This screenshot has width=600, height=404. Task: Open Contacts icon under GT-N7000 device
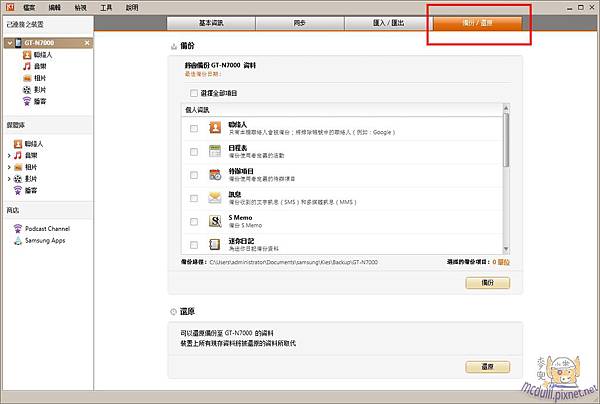tap(27, 55)
